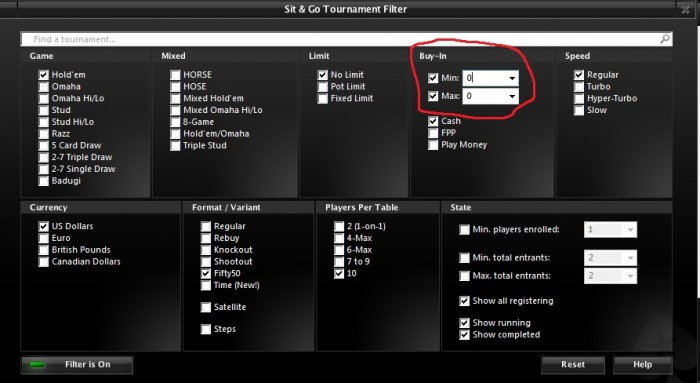
Task: Enable the Pot Limit checkbox
Action: click(322, 87)
